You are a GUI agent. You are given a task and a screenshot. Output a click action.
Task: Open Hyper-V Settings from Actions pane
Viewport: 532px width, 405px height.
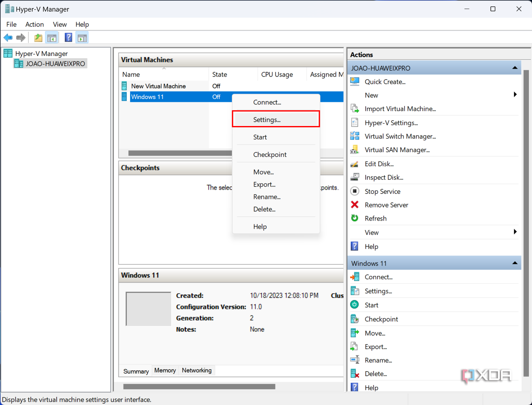point(391,123)
